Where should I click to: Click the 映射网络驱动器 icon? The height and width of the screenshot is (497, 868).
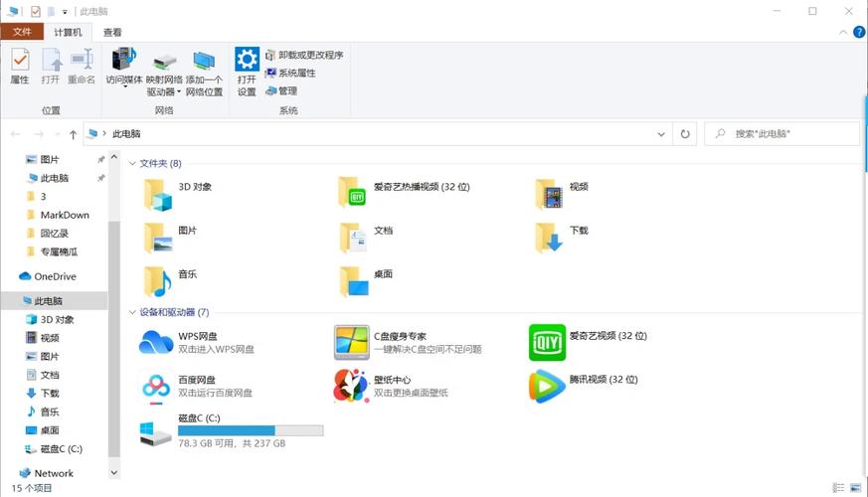[x=164, y=60]
